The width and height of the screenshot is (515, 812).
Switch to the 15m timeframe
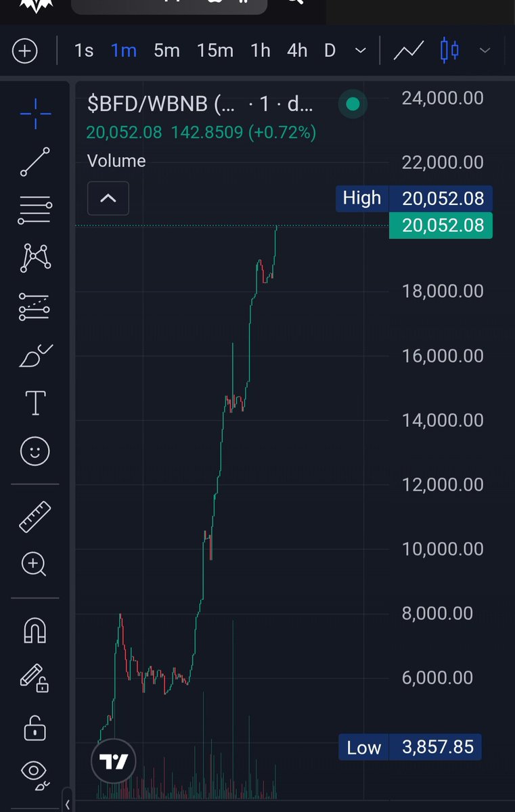[215, 51]
